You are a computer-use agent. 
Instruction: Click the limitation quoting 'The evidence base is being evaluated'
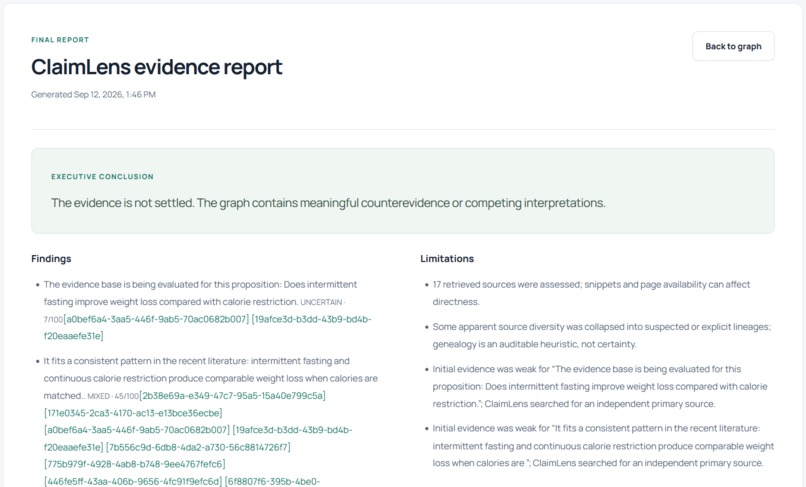(x=600, y=386)
